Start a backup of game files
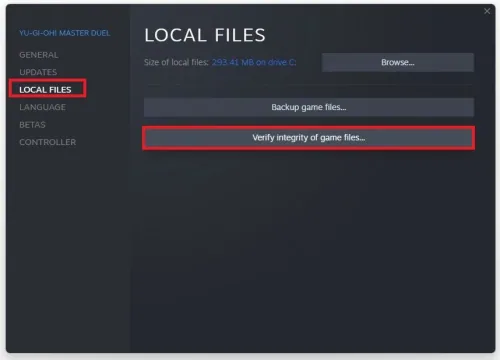500x360 pixels. point(309,107)
